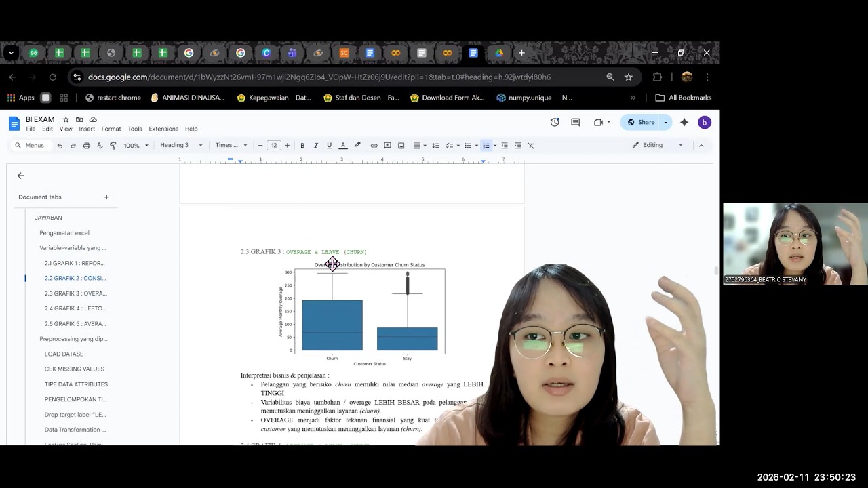868x488 pixels.
Task: Open the All Bookmarks folder
Action: 684,98
